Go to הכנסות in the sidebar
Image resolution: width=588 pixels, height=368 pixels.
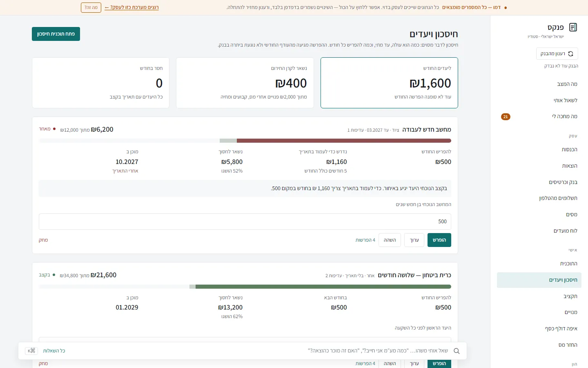point(539,150)
